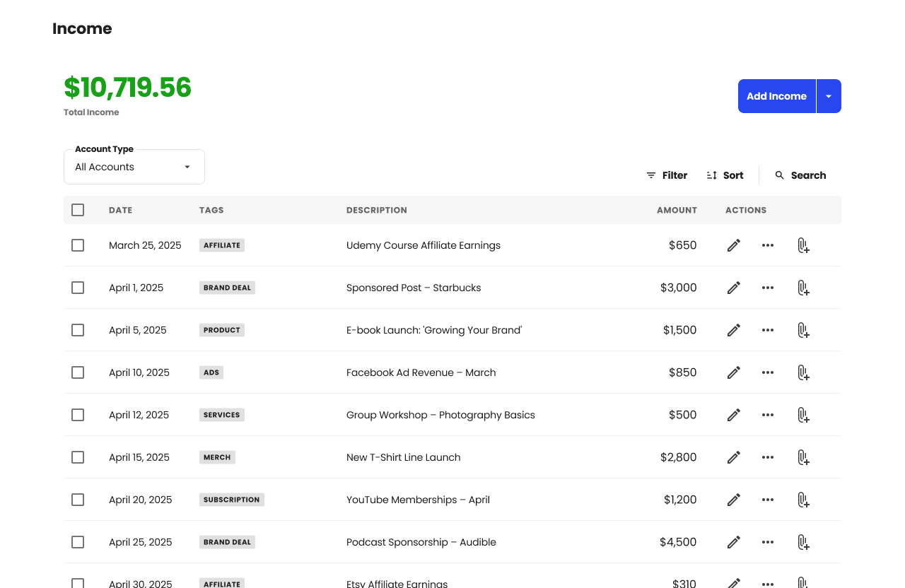The height and width of the screenshot is (588, 905).
Task: Open the Sort options
Action: (x=724, y=175)
